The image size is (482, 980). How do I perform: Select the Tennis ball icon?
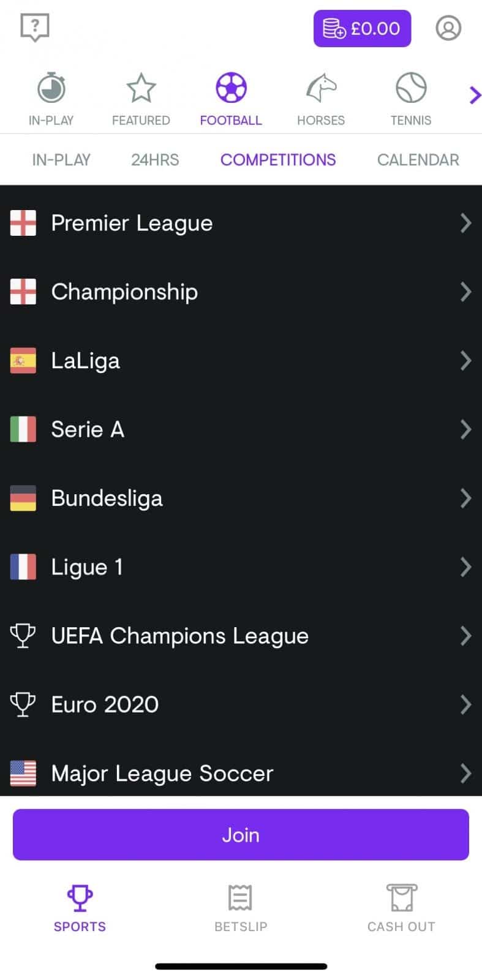coord(411,88)
